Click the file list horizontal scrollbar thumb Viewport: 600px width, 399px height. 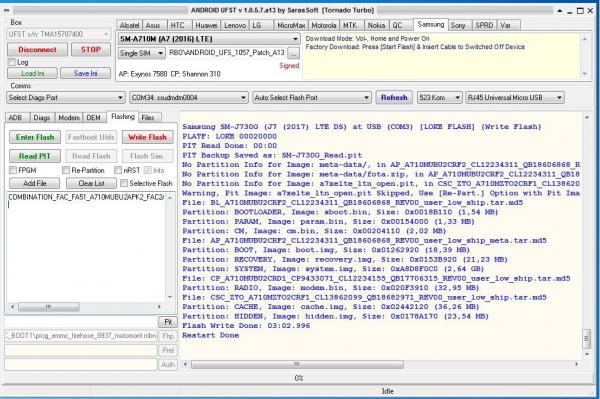point(49,307)
